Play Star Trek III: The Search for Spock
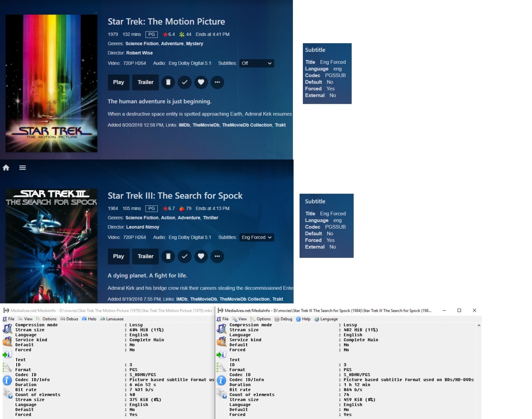The image size is (532, 419). click(x=119, y=256)
